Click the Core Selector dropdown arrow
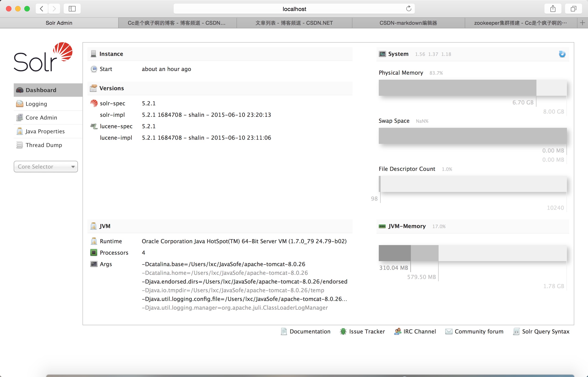 point(73,167)
